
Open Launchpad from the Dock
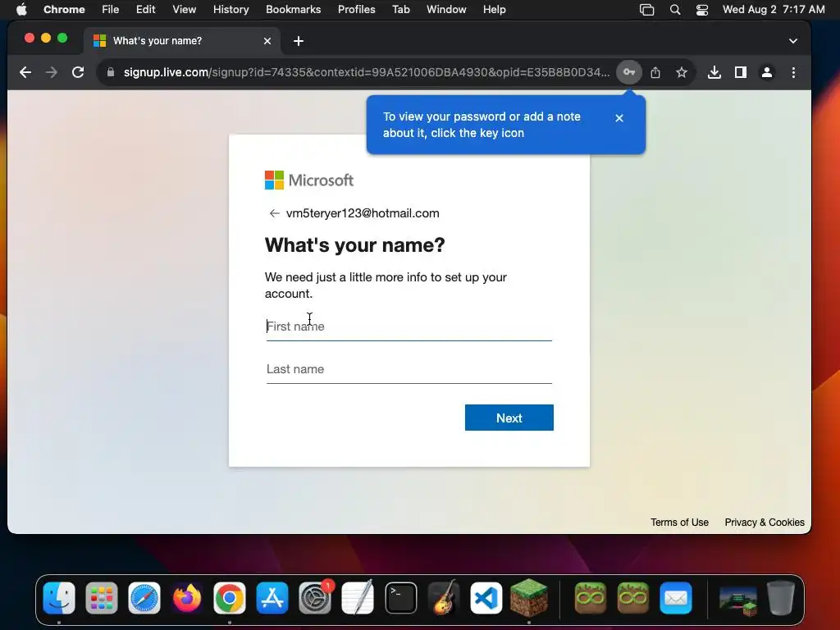101,598
